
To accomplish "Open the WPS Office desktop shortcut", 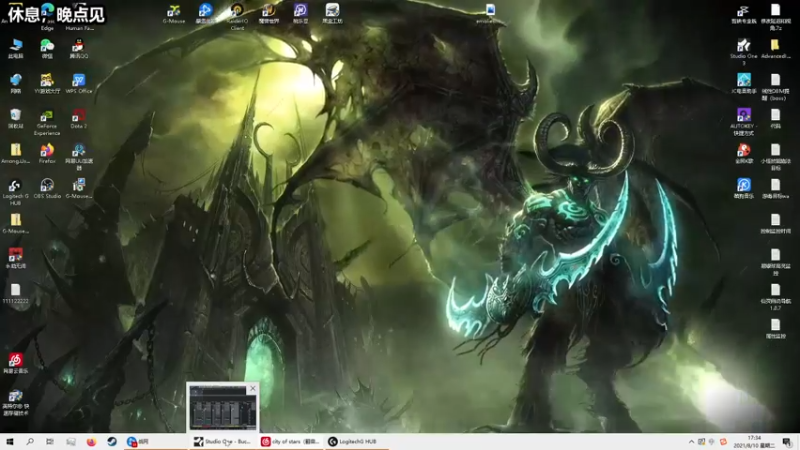I will coord(79,84).
